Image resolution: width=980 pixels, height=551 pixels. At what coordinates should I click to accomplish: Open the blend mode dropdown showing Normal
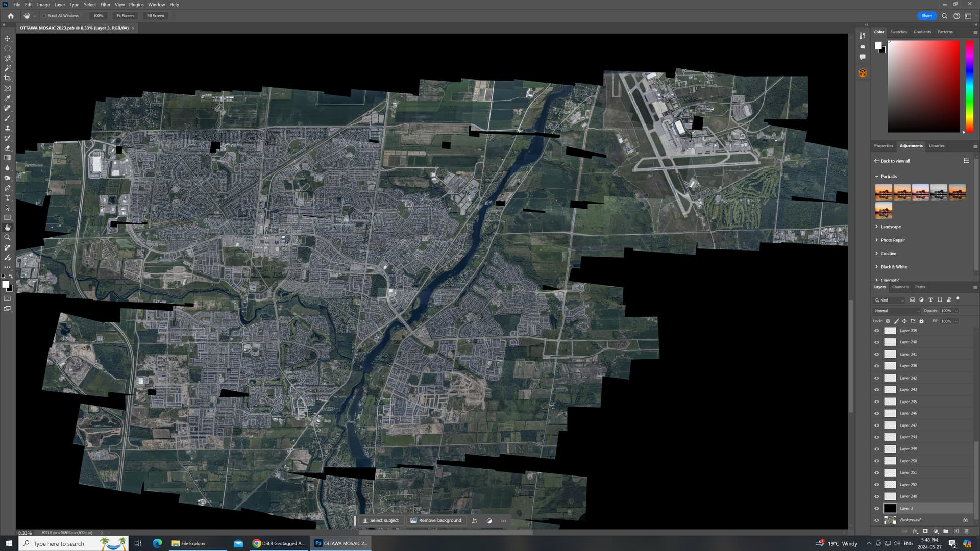[x=897, y=311]
